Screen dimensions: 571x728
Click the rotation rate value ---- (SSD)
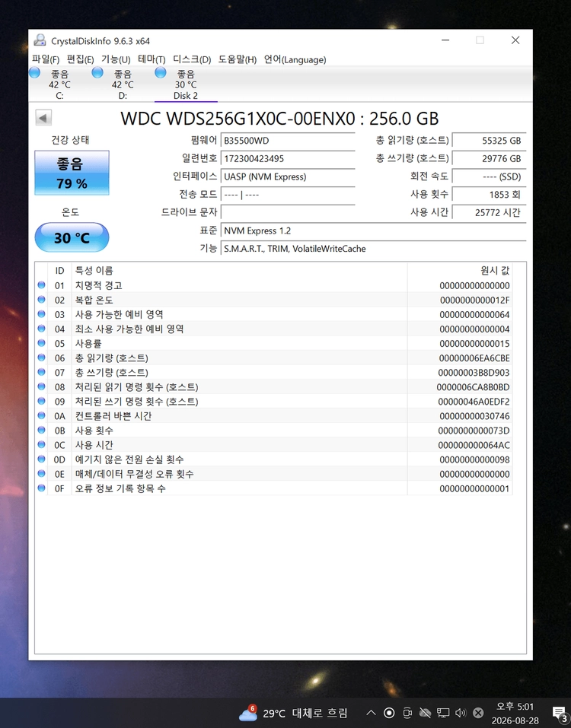tap(490, 177)
